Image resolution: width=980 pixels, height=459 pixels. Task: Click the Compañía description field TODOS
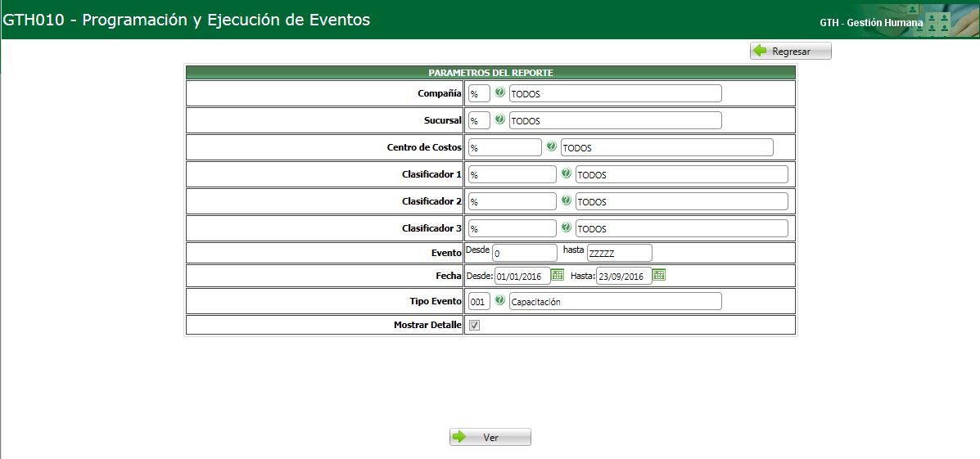click(616, 93)
